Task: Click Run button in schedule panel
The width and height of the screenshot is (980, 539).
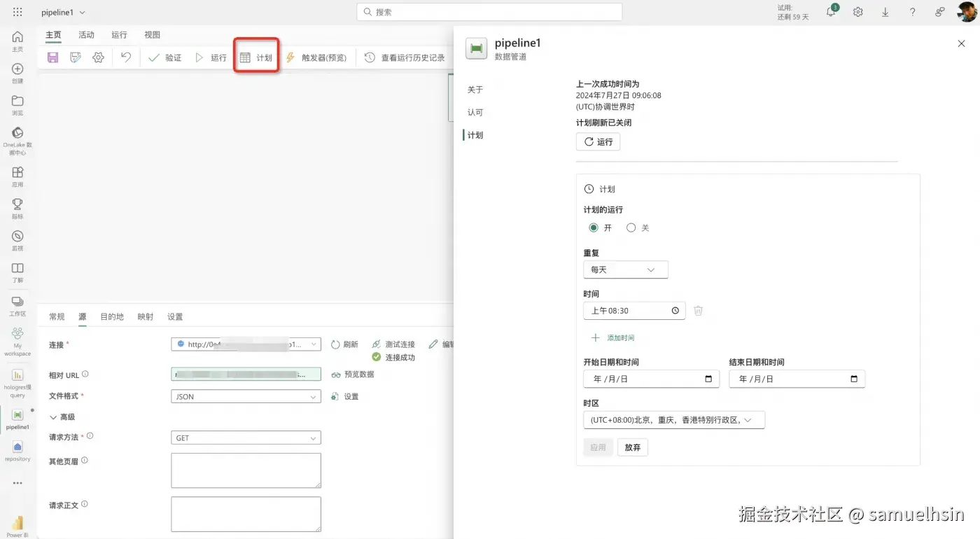Action: 598,141
